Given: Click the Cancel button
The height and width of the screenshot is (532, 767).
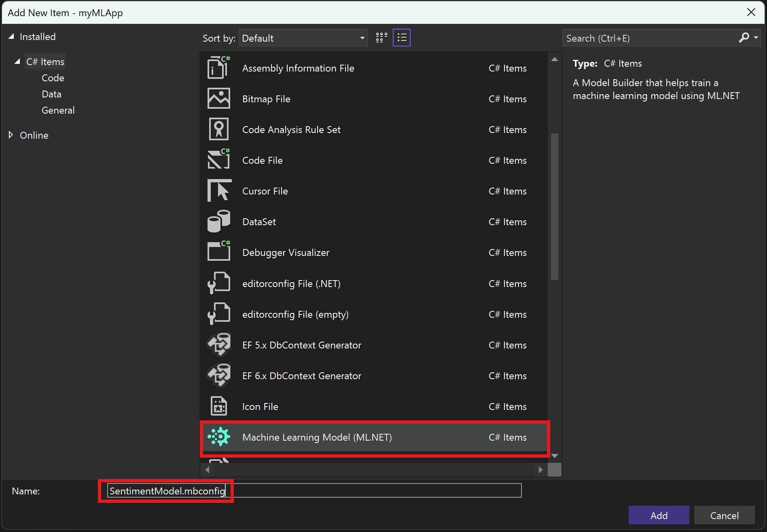Looking at the screenshot, I should [x=724, y=515].
